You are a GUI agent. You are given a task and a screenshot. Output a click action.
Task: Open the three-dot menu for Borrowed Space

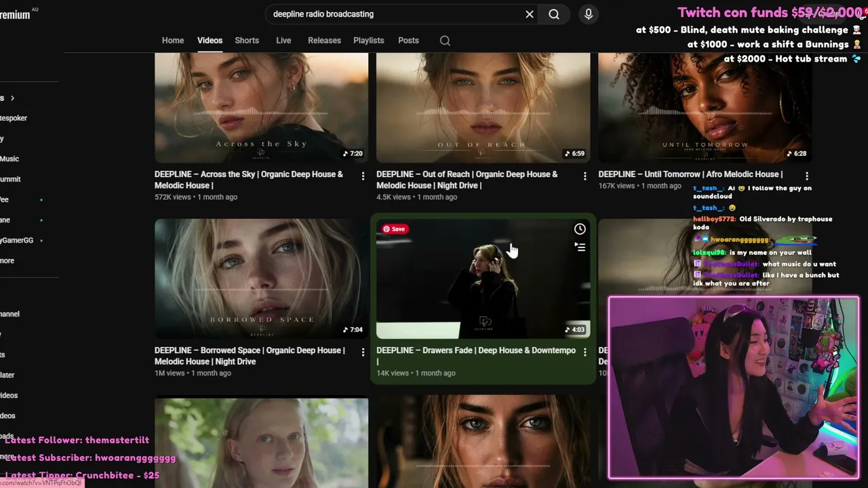(x=363, y=352)
